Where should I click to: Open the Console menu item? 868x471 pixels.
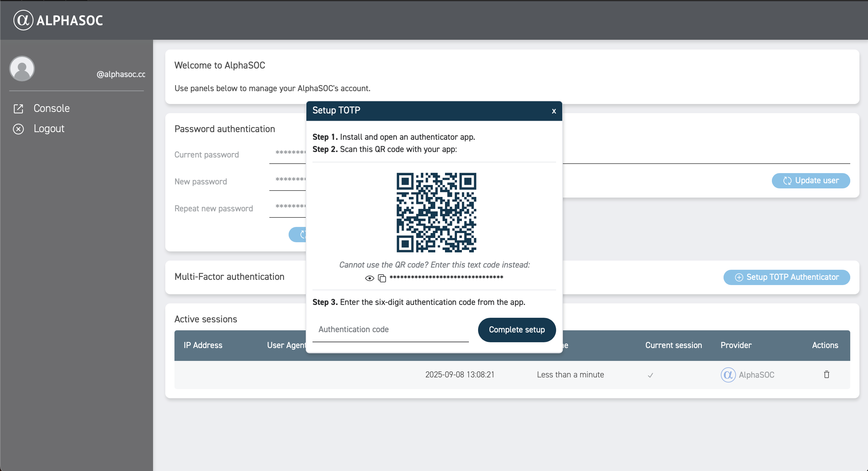51,108
